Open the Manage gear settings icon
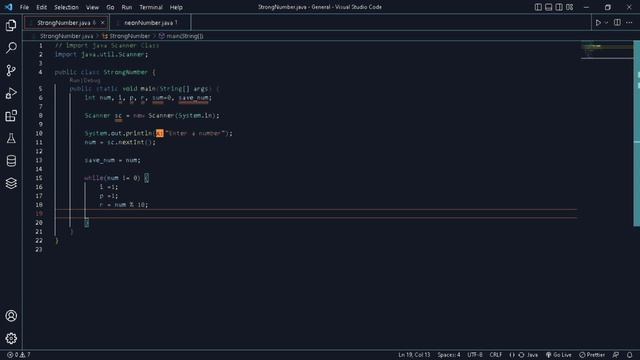 tap(11, 338)
